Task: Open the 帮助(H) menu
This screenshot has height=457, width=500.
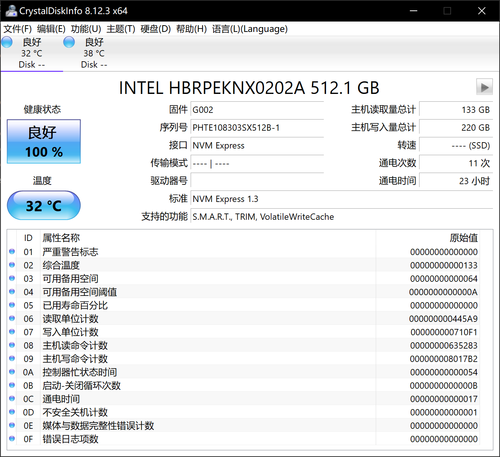Action: click(191, 29)
